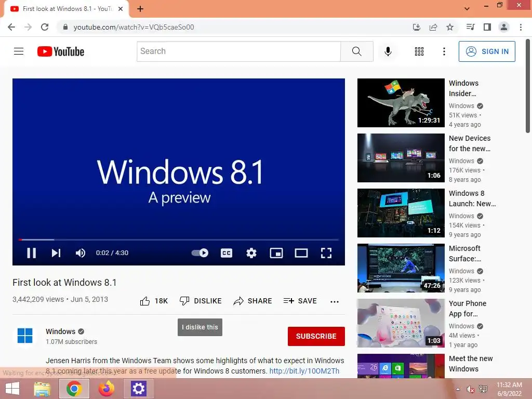Select the First look at Windows 8.1 tab
This screenshot has width=532, height=399.
[66, 9]
